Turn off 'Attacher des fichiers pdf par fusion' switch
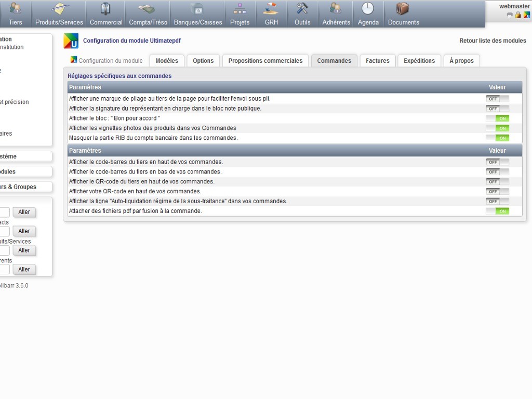Screen dimensions: 532x399 coord(497,211)
